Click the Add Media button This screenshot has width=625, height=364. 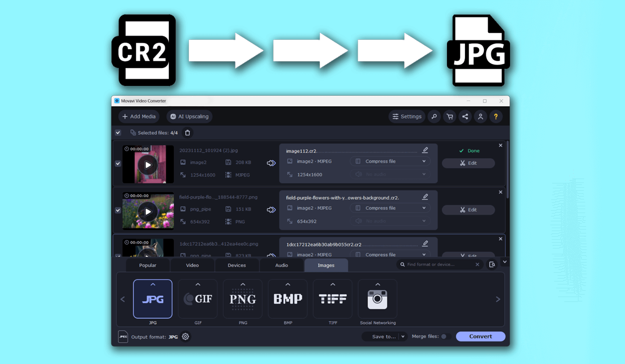[139, 116]
